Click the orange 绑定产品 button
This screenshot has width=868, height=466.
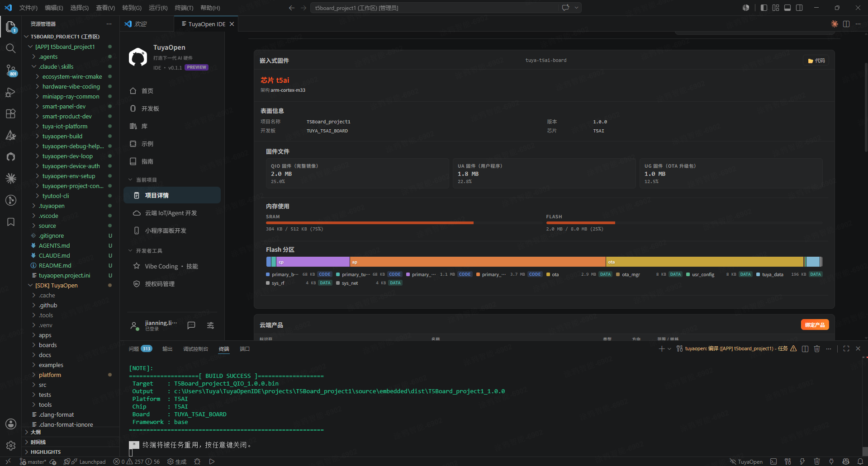tap(815, 325)
